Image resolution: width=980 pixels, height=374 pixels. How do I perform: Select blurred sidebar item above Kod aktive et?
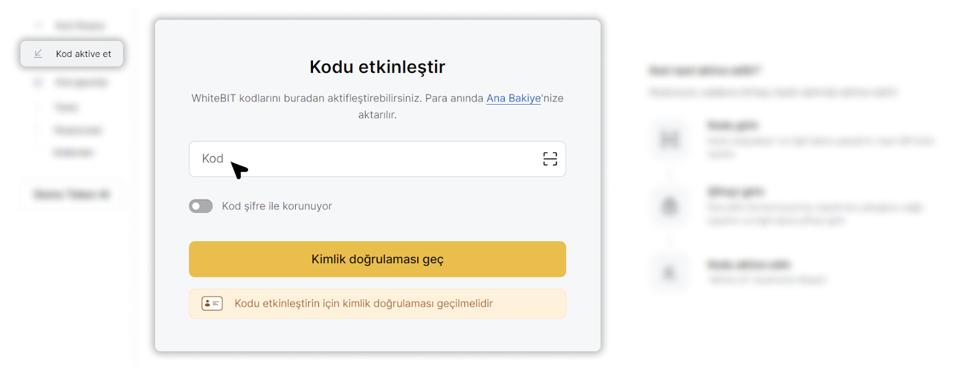point(80,26)
